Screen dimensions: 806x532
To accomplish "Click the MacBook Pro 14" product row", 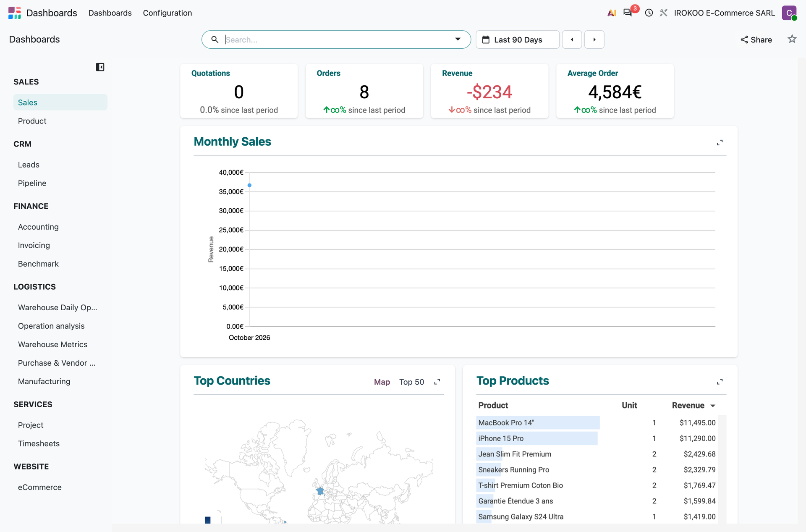I will (x=597, y=423).
